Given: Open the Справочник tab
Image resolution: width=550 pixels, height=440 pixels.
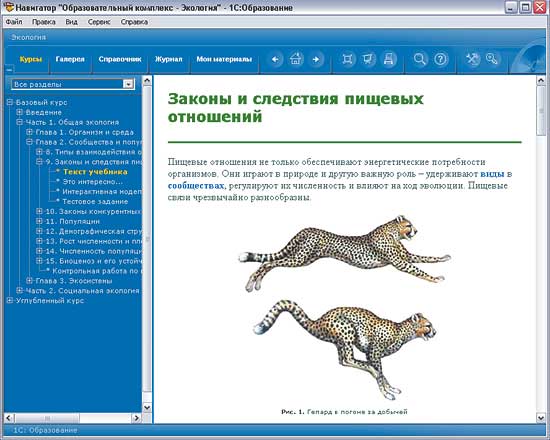Looking at the screenshot, I should tap(120, 59).
